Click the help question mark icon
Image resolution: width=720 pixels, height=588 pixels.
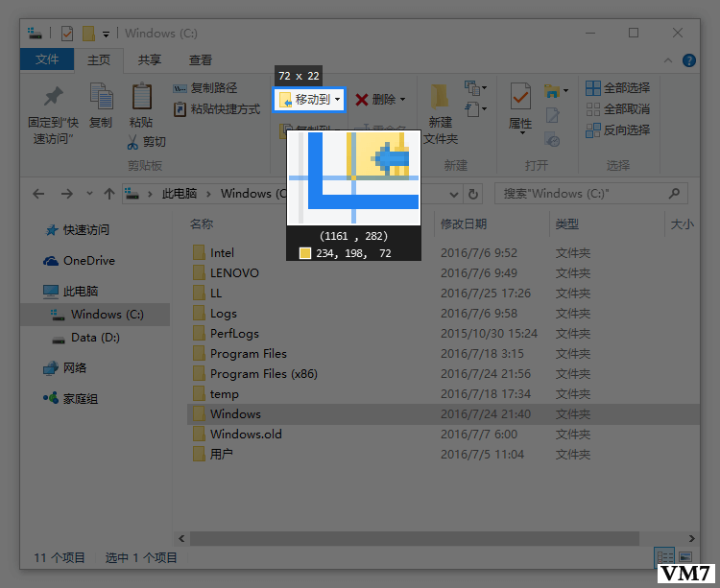(688, 60)
